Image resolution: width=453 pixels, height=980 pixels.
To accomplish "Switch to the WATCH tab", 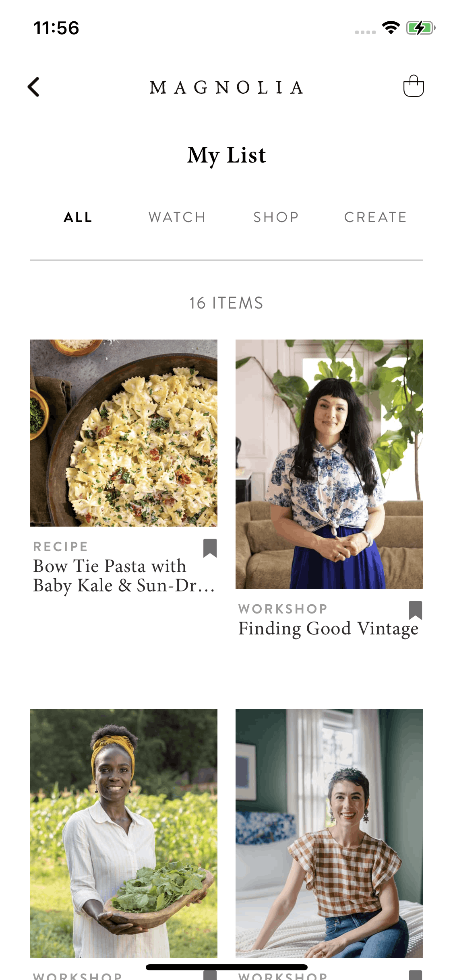I will pos(177,217).
